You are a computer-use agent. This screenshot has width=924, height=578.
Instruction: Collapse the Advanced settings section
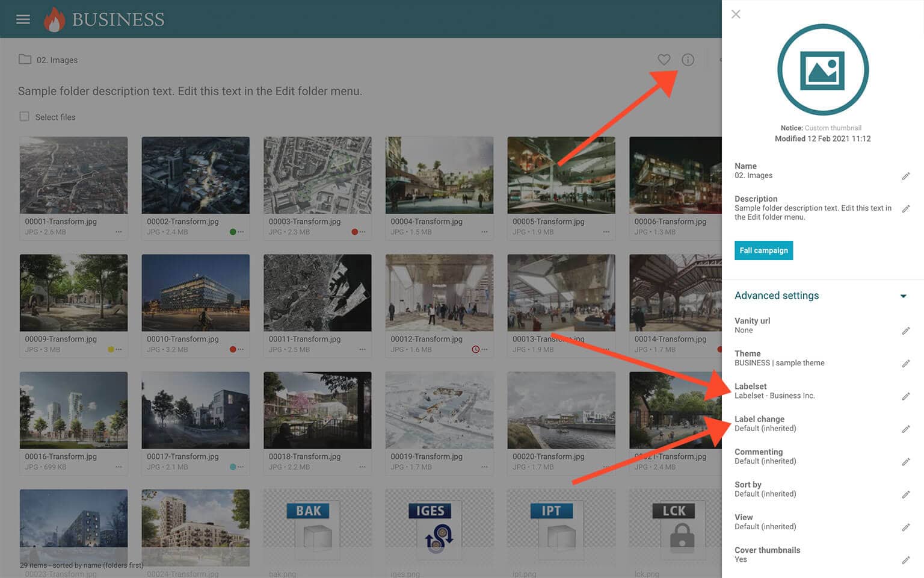point(903,296)
